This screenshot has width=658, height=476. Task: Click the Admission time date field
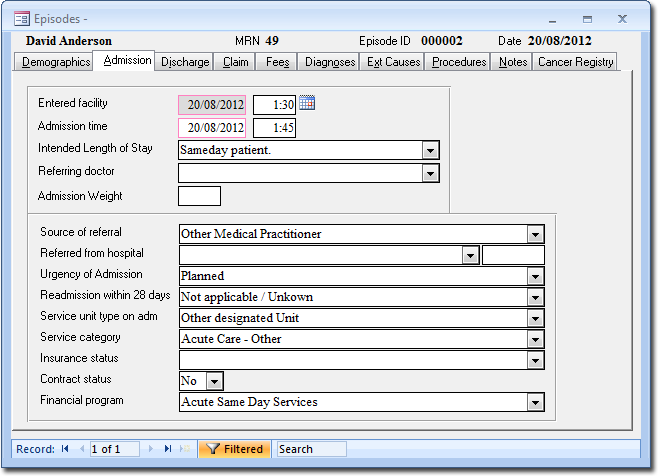212,128
